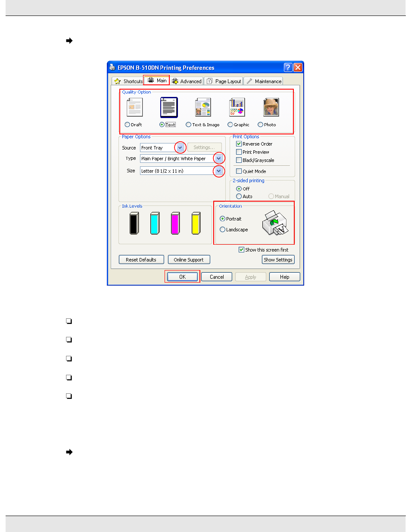
Task: Click the Ink Levels group label
Action: [132, 206]
